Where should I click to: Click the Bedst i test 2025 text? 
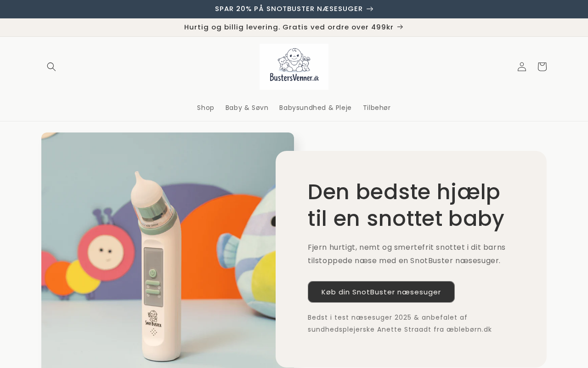pyautogui.click(x=400, y=323)
